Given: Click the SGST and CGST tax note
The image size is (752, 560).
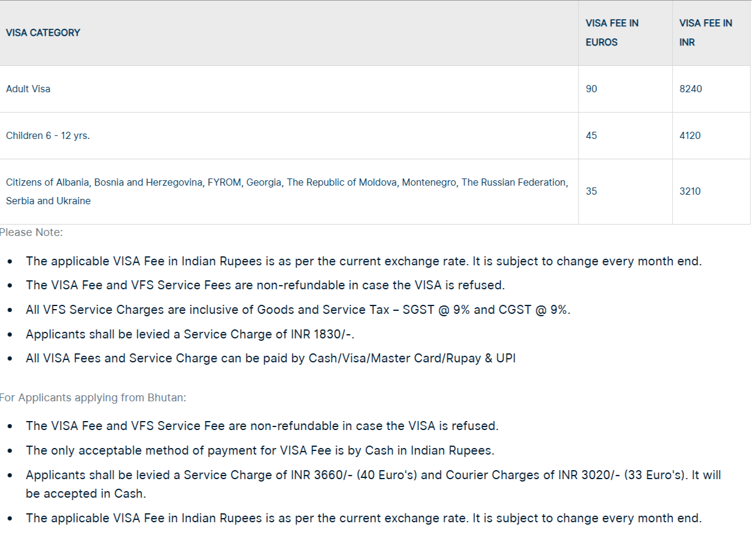Looking at the screenshot, I should point(298,310).
